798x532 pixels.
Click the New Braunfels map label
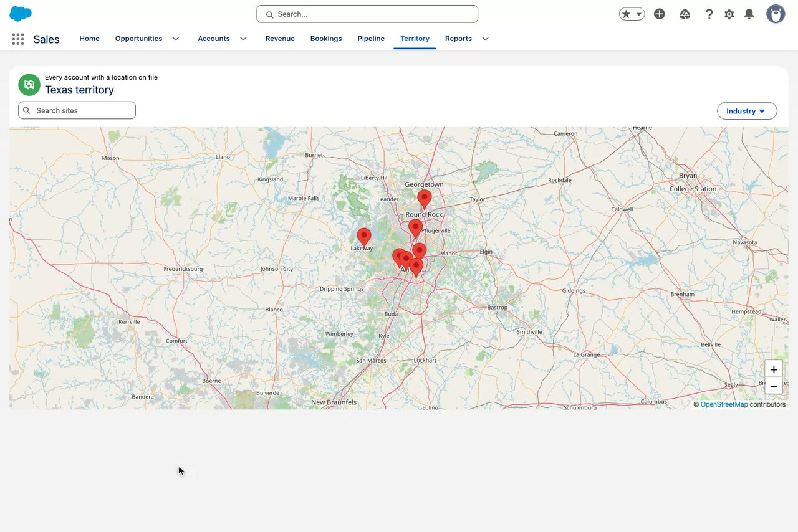[334, 402]
